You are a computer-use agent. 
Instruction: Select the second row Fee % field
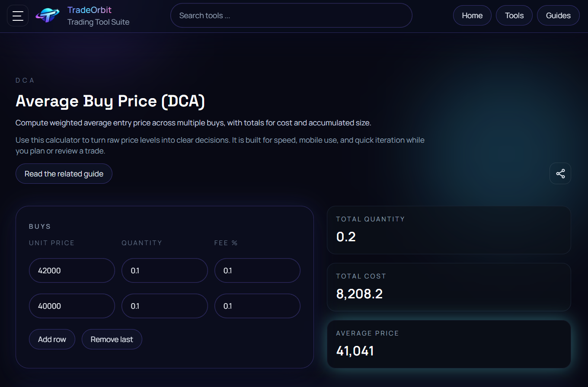click(257, 306)
